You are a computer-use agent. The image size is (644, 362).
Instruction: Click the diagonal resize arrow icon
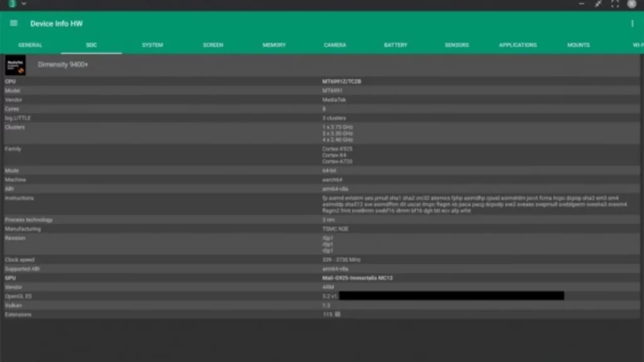pos(598,4)
